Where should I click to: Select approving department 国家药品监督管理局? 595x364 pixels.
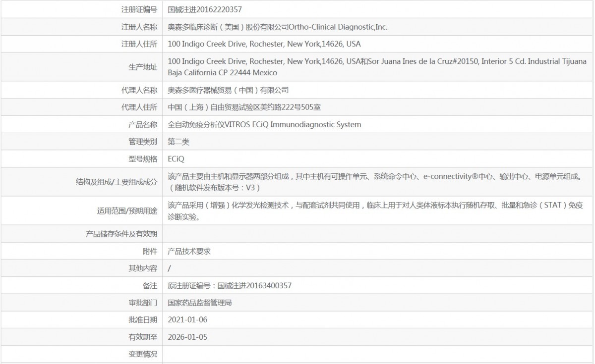pyautogui.click(x=200, y=303)
